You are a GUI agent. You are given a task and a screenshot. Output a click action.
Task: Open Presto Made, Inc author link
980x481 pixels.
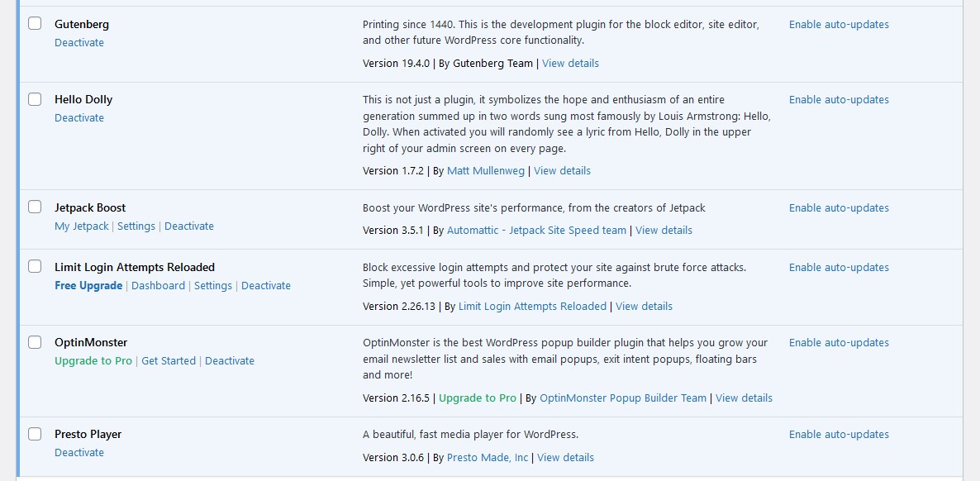[x=488, y=457]
